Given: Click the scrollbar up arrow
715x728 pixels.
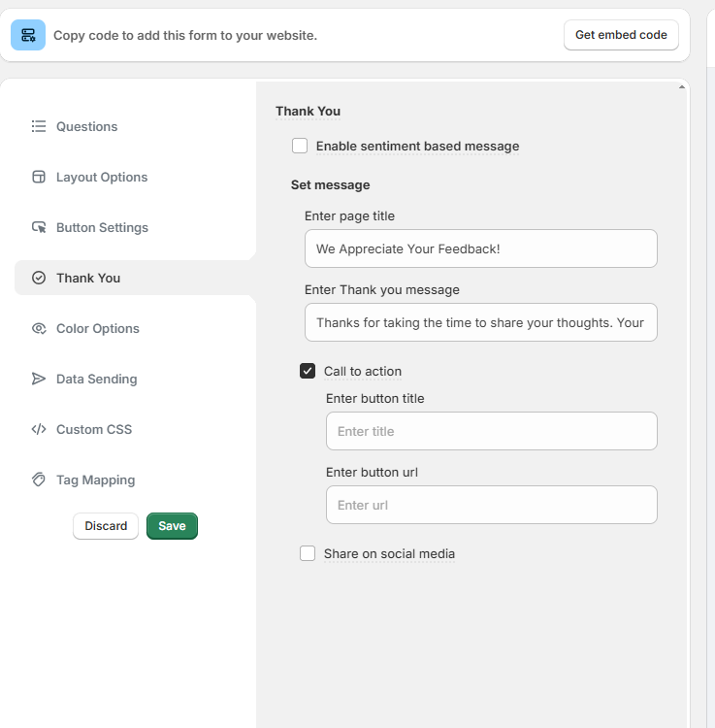Looking at the screenshot, I should pyautogui.click(x=682, y=87).
